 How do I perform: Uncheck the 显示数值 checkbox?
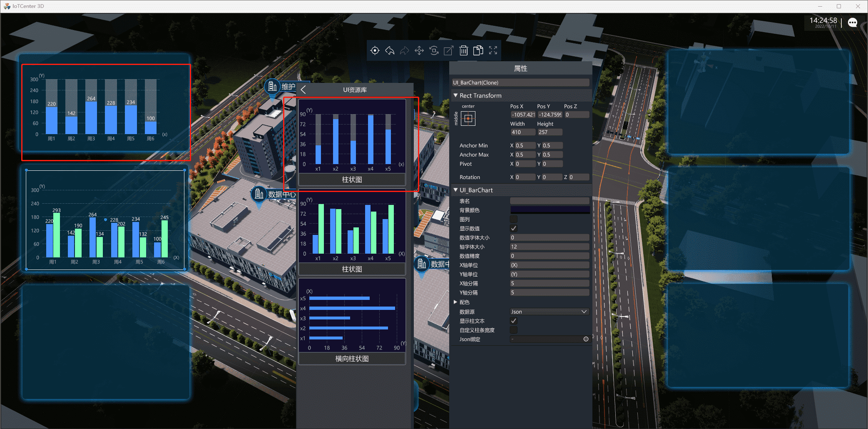click(514, 229)
